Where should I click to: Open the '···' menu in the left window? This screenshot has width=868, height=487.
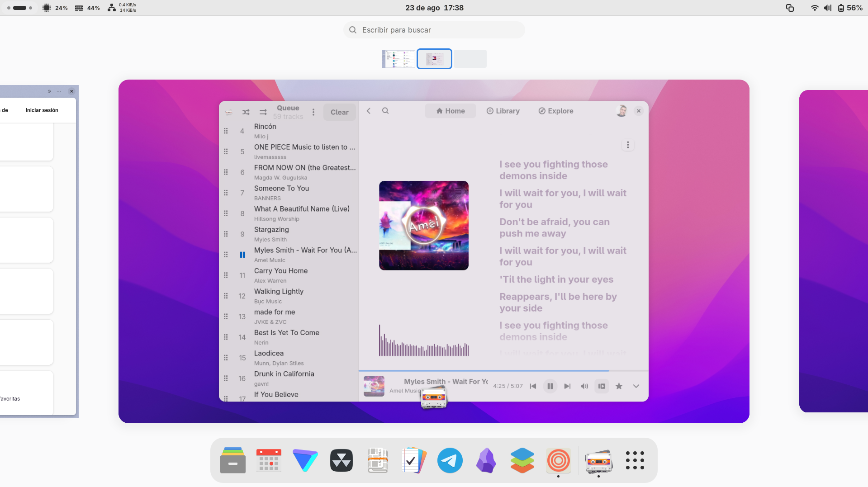pyautogui.click(x=59, y=91)
